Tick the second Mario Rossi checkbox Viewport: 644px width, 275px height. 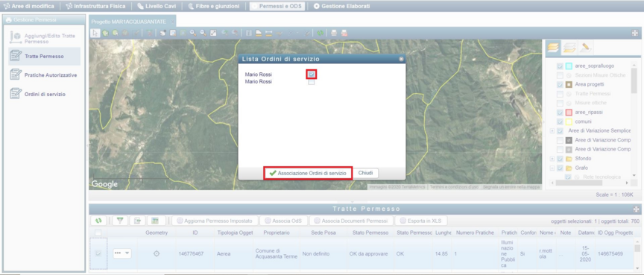(312, 82)
